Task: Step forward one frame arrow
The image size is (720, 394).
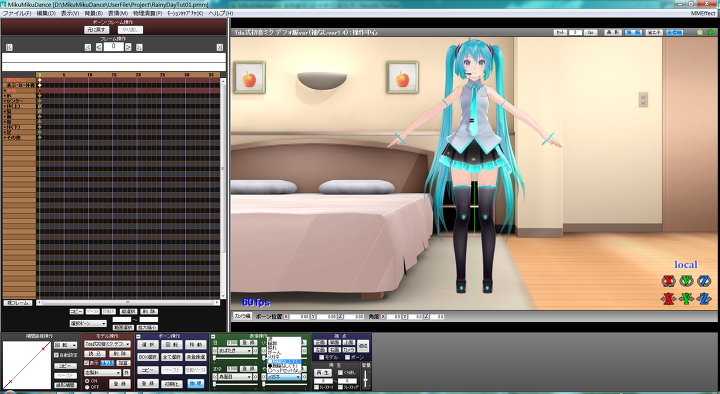Action: pyautogui.click(x=128, y=47)
